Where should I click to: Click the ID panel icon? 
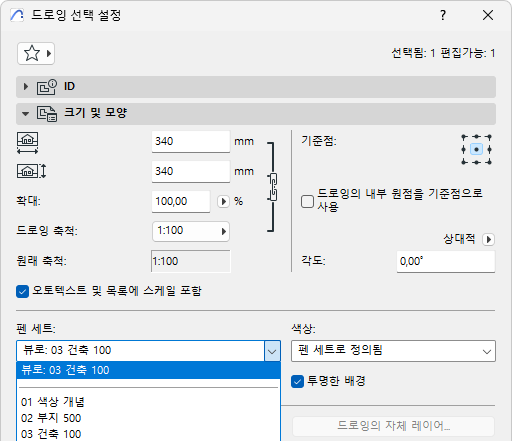[47, 87]
